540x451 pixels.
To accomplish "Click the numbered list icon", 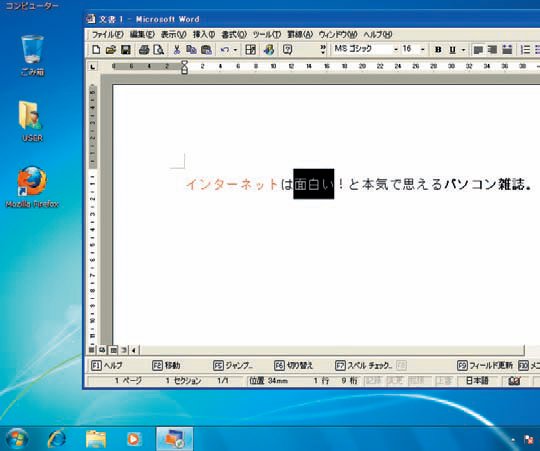I will (525, 50).
